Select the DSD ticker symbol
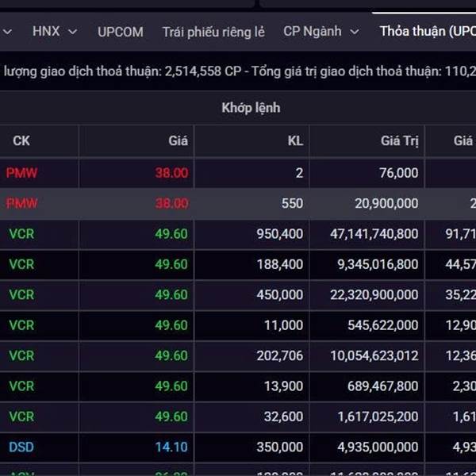This screenshot has width=476, height=476. [21, 447]
